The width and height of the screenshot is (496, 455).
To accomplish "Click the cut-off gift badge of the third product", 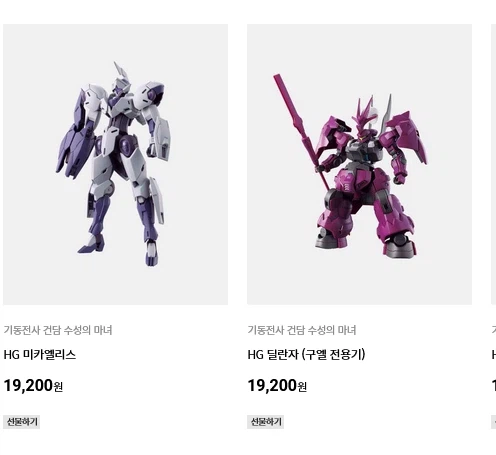I will 494,422.
